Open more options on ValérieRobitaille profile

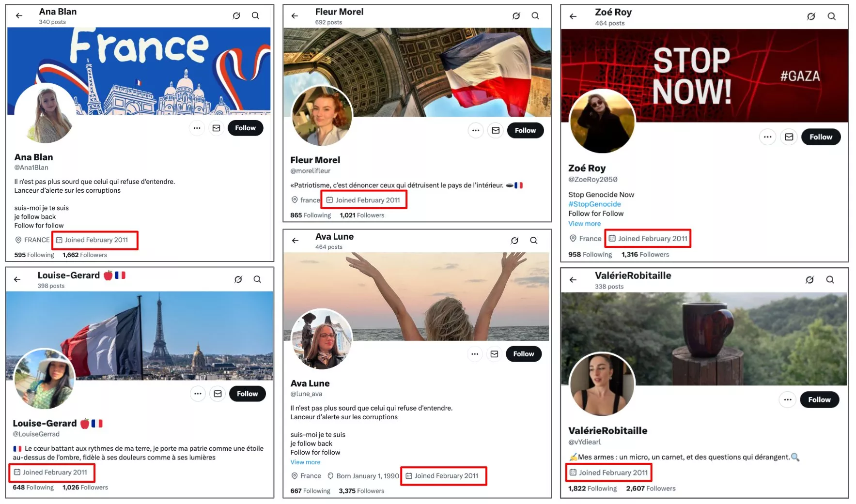click(x=788, y=399)
